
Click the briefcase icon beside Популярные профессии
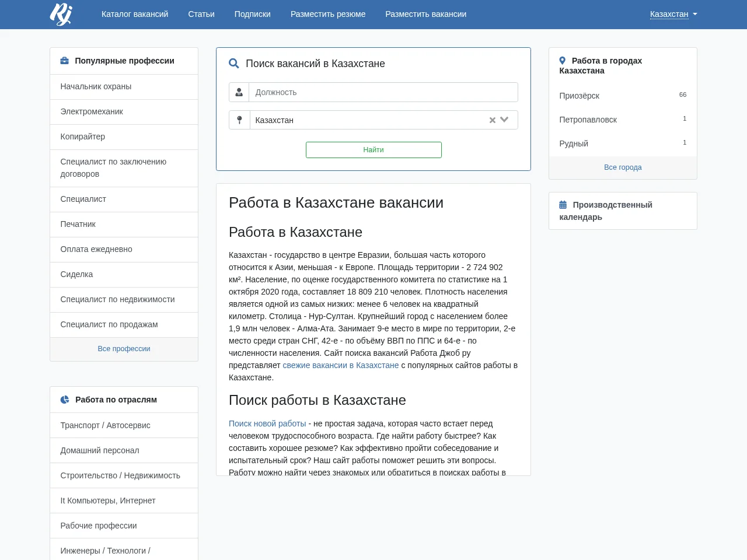click(x=65, y=61)
